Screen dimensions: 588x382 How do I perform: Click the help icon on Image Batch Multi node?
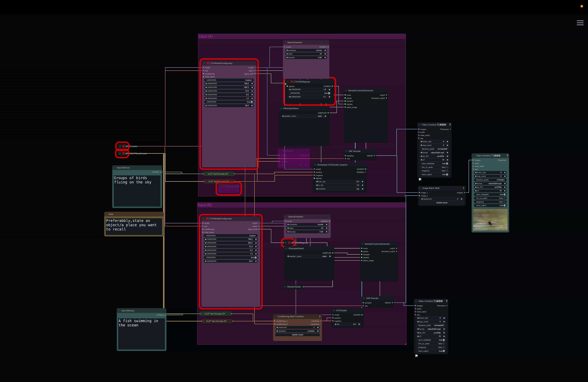coord(463,188)
